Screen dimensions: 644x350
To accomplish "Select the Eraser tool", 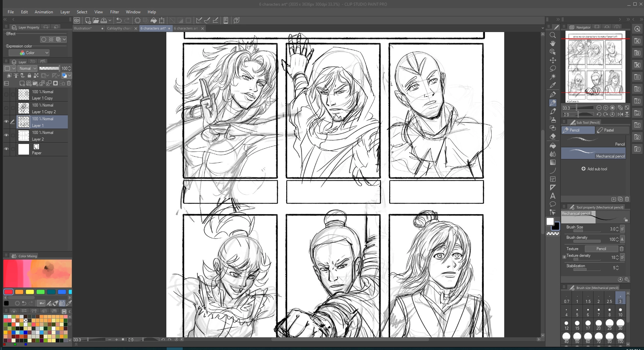I will point(553,137).
